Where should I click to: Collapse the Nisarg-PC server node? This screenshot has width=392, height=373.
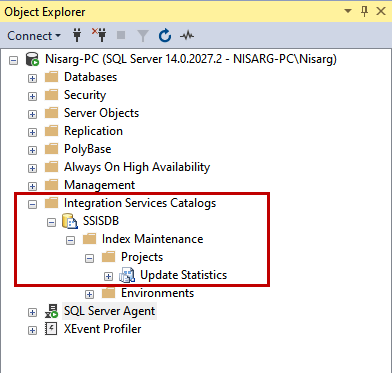[x=13, y=61]
